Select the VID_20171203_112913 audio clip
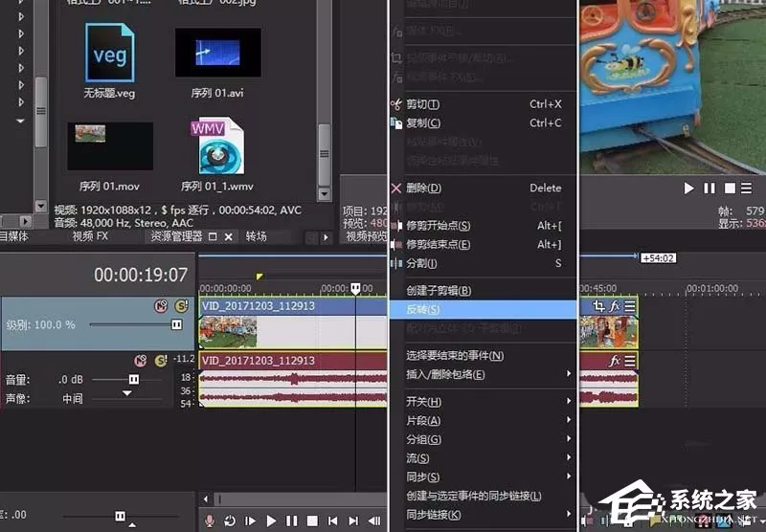 (x=293, y=379)
